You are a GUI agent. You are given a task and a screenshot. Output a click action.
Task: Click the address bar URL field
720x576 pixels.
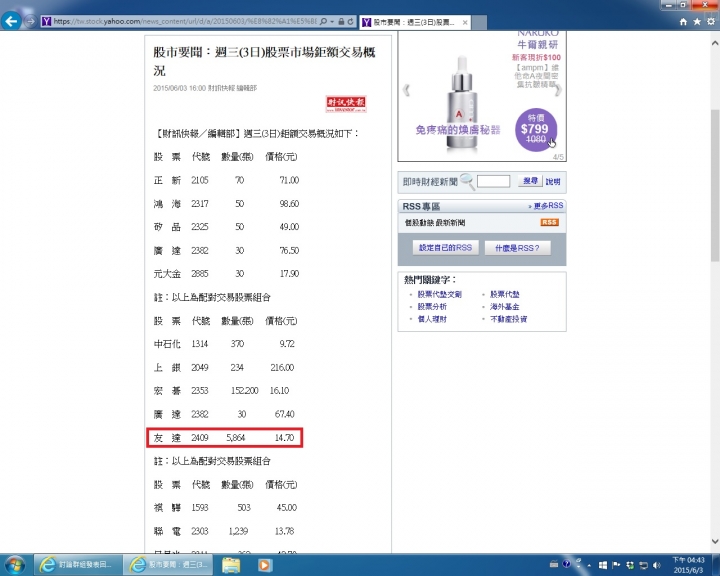185,22
